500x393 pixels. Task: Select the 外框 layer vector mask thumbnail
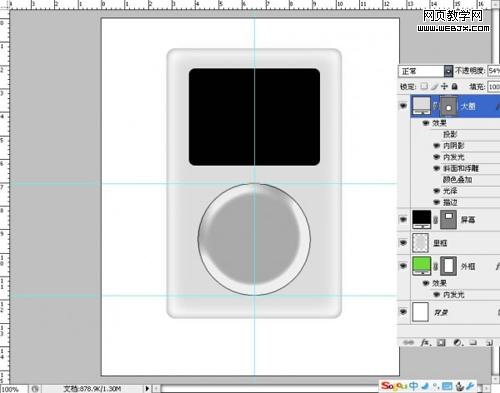coord(448,266)
